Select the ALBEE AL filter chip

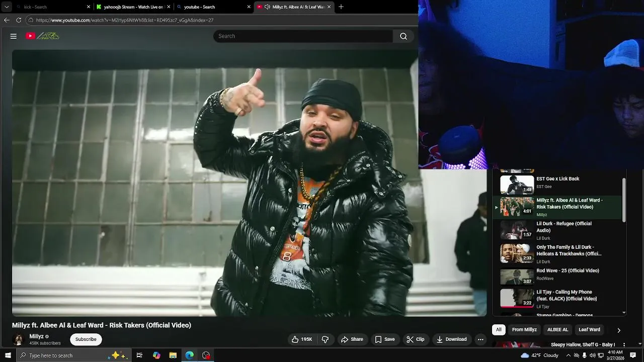[x=557, y=330]
